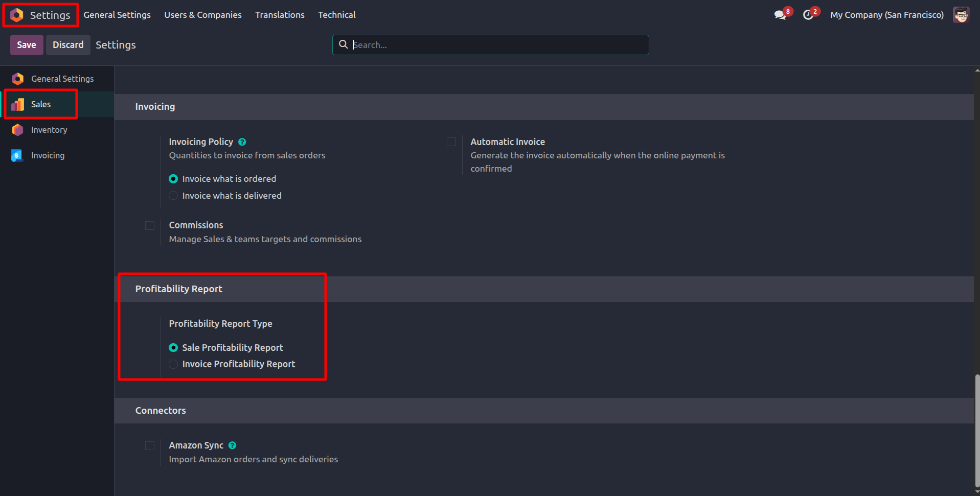Open the My Company switcher dropdown
Screen dimensions: 980x496
click(886, 15)
